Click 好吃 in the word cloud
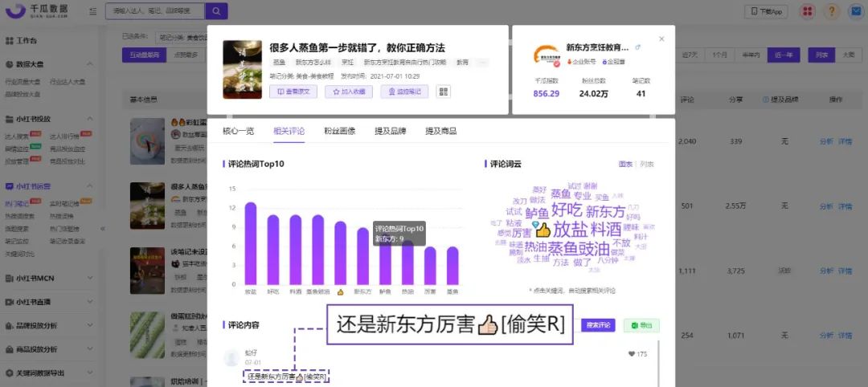 coord(567,209)
